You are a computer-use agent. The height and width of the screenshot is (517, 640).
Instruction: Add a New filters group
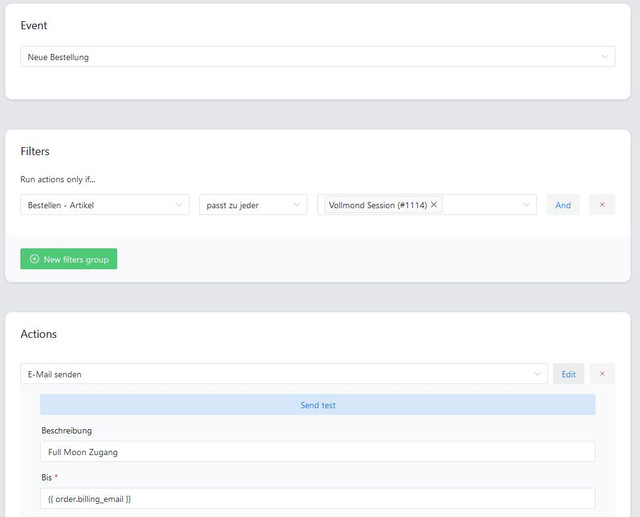coord(69,259)
